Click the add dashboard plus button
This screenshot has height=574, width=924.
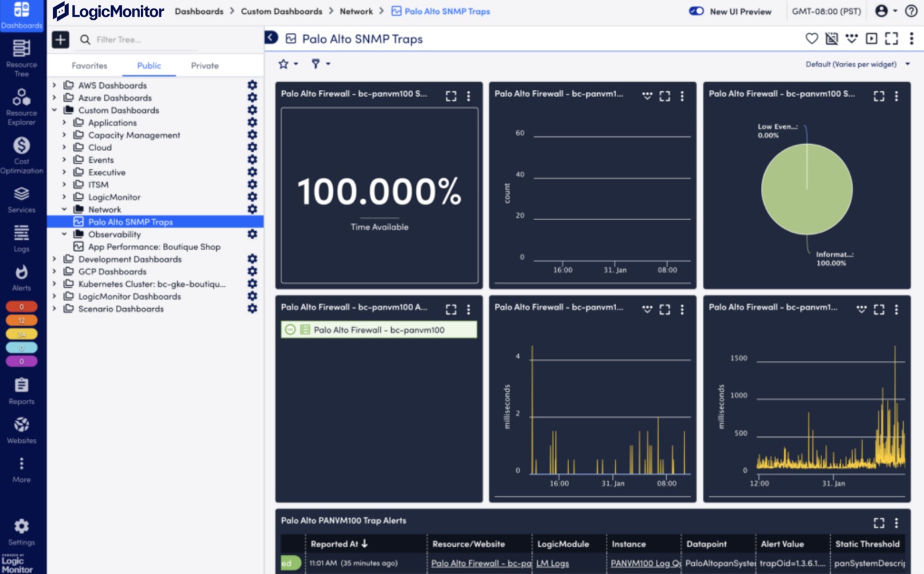[x=61, y=40]
